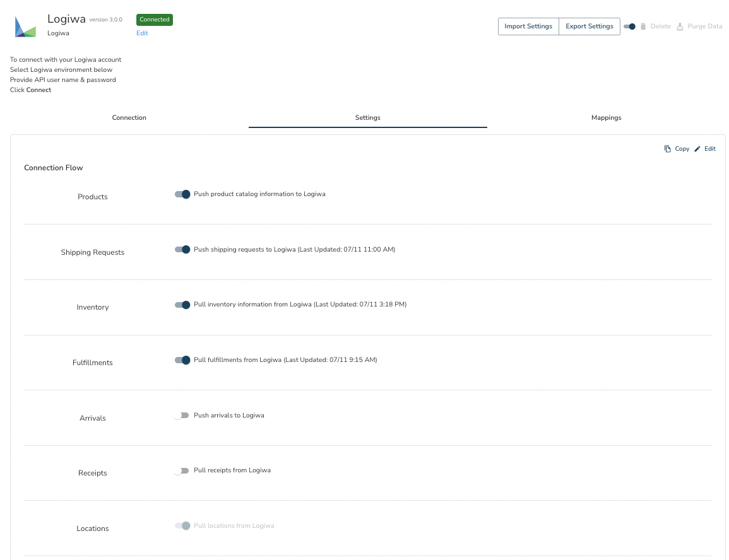The image size is (729, 560).
Task: Click 'To connect with your Logiwa account' text
Action: (x=66, y=59)
